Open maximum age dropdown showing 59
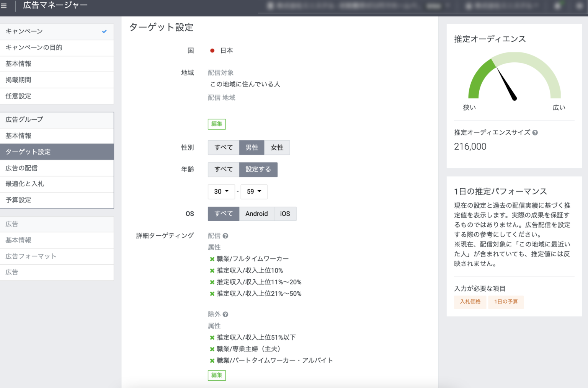 click(x=254, y=192)
